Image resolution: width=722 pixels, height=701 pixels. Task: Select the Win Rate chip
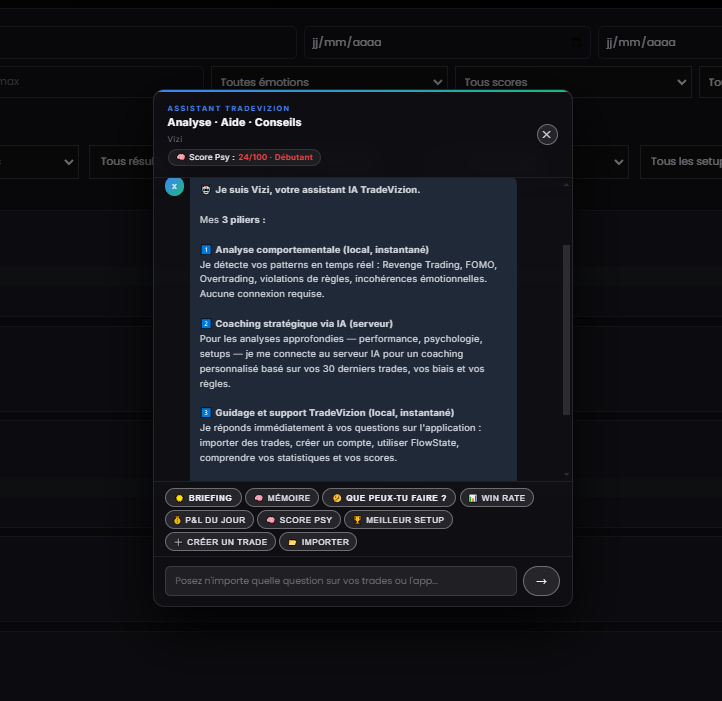497,498
